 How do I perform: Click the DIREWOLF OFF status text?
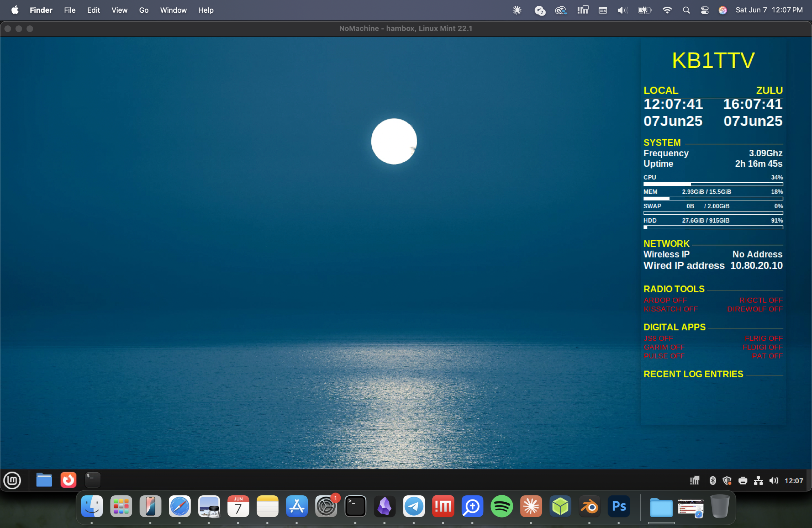(755, 310)
